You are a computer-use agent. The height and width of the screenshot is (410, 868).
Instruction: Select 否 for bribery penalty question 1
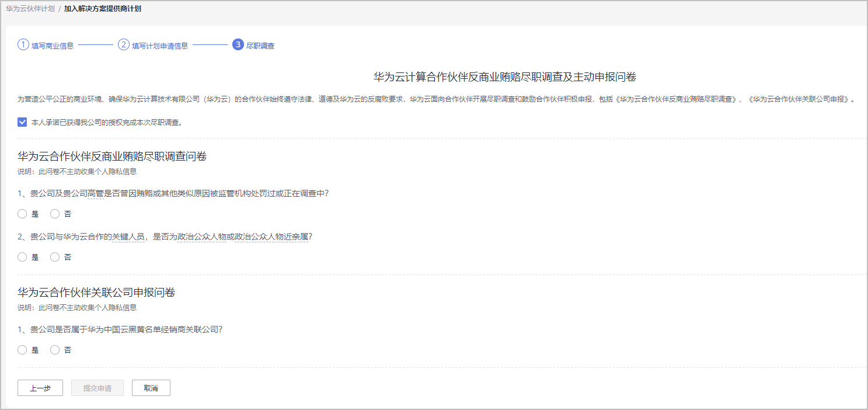coord(55,214)
